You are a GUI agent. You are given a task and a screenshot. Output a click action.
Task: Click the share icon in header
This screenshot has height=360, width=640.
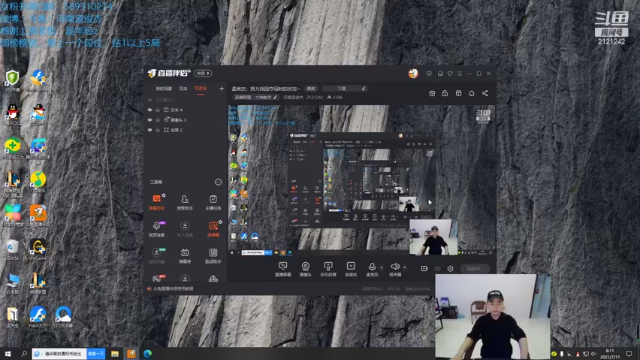(485, 93)
